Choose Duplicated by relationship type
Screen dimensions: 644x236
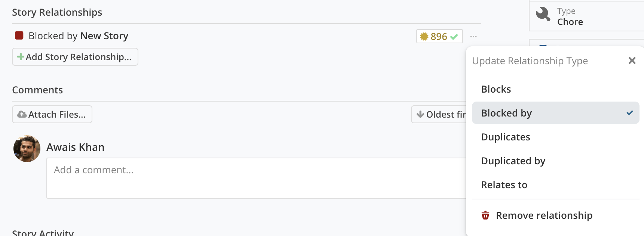point(513,161)
